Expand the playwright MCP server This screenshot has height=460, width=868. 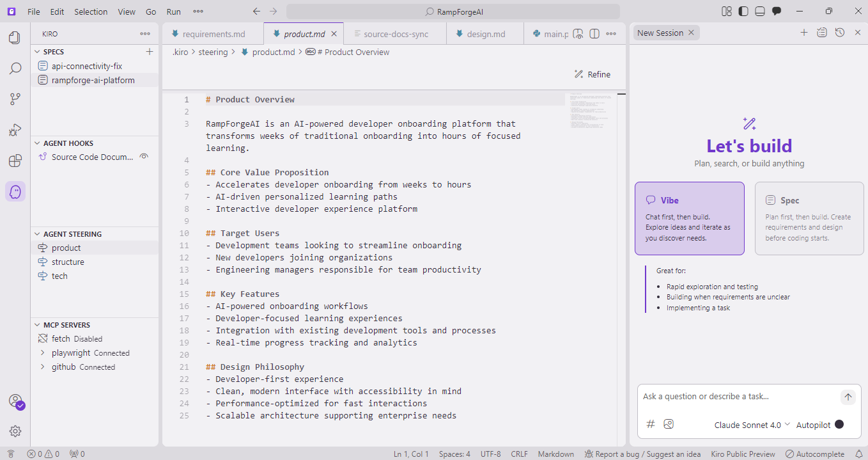[43, 353]
